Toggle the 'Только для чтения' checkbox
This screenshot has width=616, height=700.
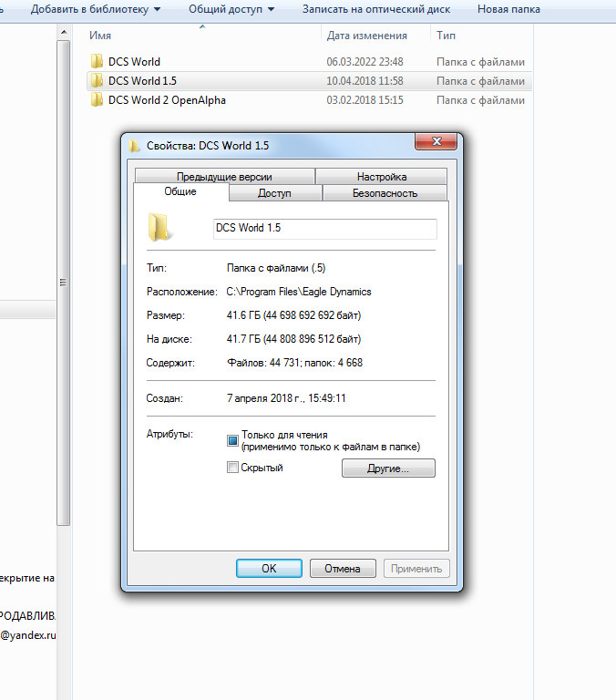(x=232, y=440)
